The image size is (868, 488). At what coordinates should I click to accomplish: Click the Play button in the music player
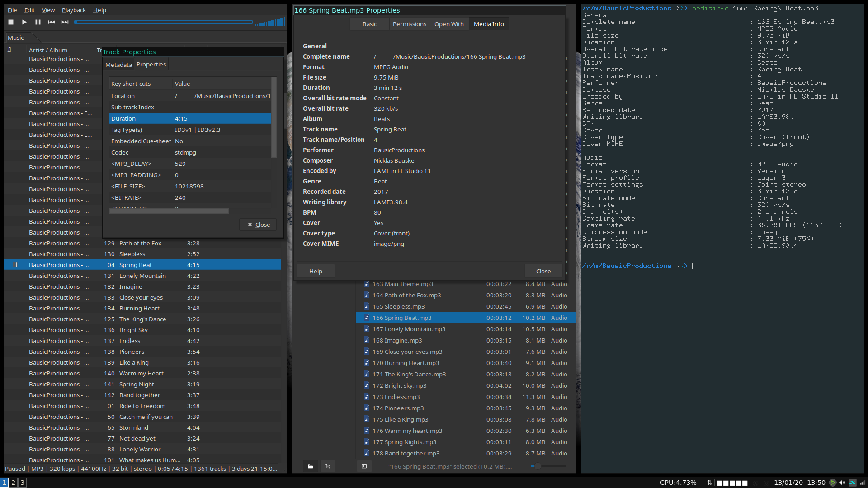tap(24, 22)
